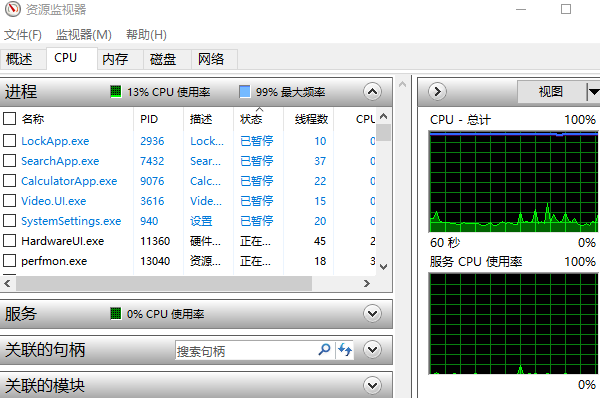Click the green CPU usage indicator in 进程 header
600x398 pixels.
tap(116, 91)
